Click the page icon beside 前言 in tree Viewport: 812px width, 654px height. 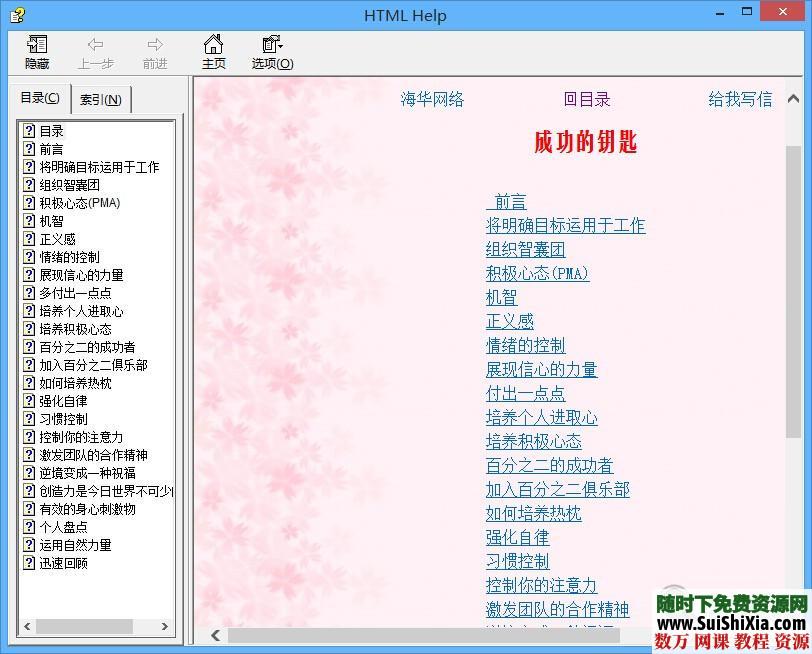pos(29,149)
